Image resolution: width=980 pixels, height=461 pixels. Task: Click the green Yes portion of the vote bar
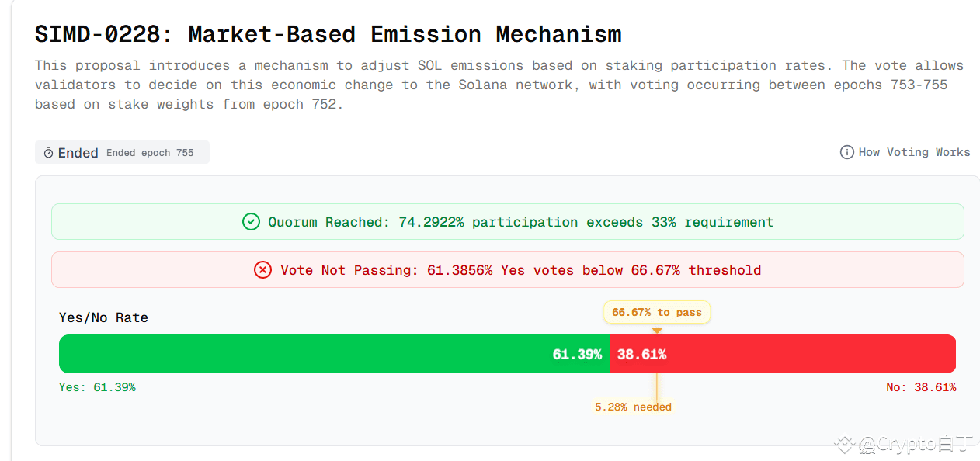click(x=334, y=354)
